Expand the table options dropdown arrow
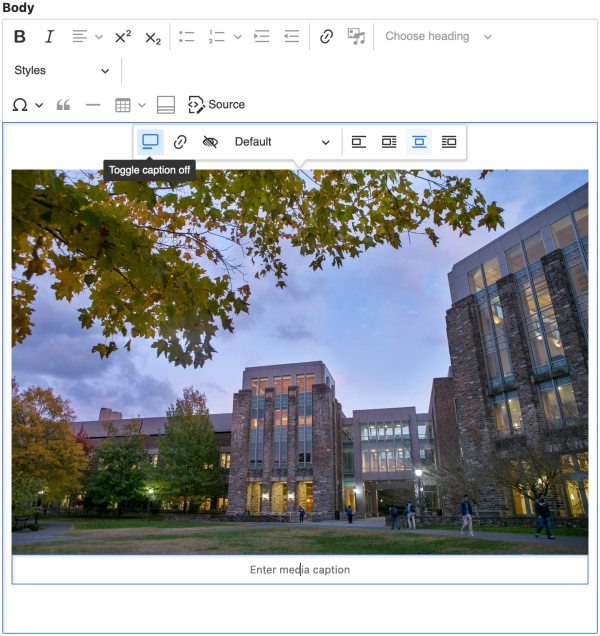This screenshot has height=636, width=600. point(142,105)
